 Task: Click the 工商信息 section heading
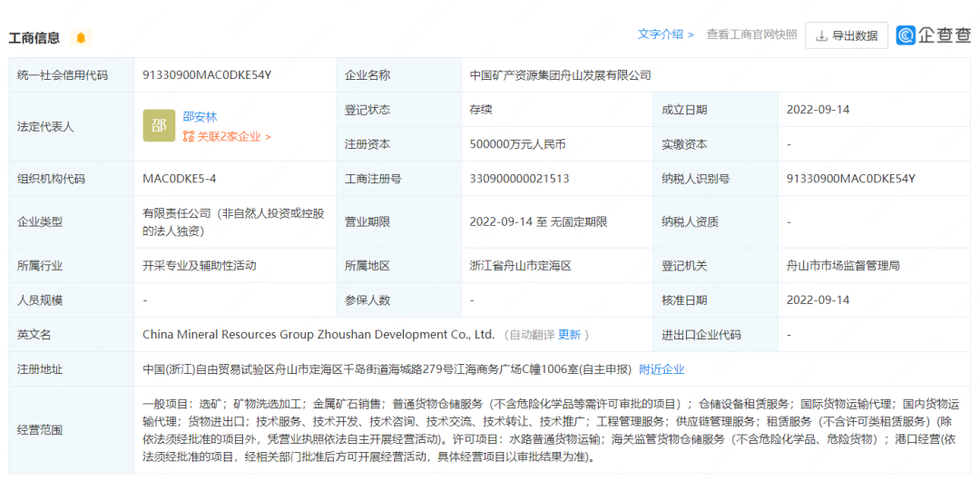tap(34, 38)
